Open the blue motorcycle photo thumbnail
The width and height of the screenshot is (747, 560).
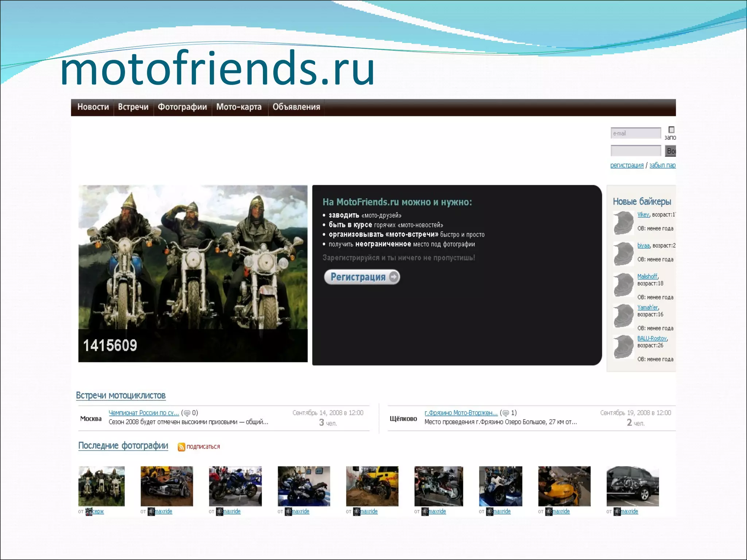coord(235,486)
